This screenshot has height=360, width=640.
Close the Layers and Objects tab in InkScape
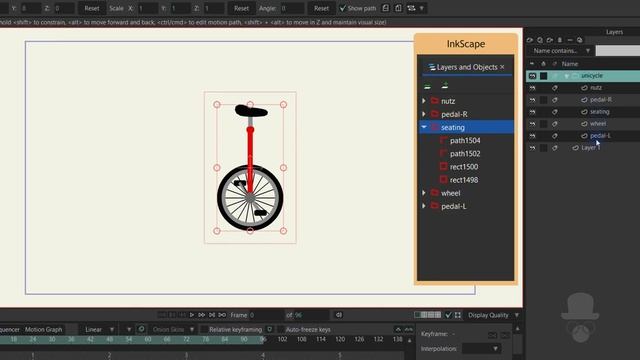coord(502,67)
